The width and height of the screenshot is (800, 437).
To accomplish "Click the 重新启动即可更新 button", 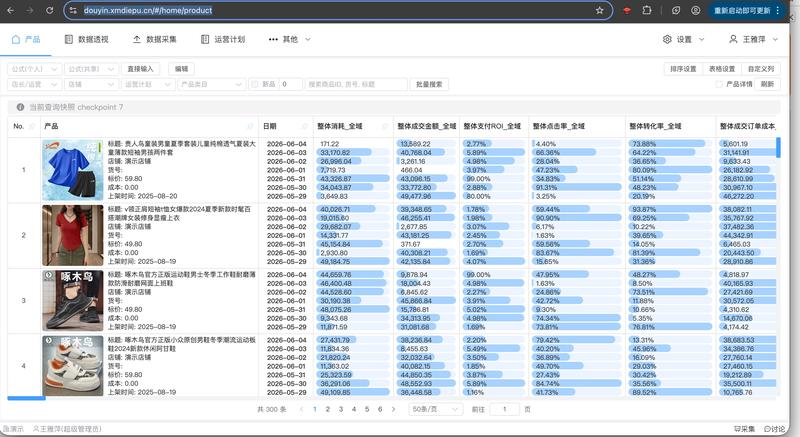I will [x=746, y=10].
